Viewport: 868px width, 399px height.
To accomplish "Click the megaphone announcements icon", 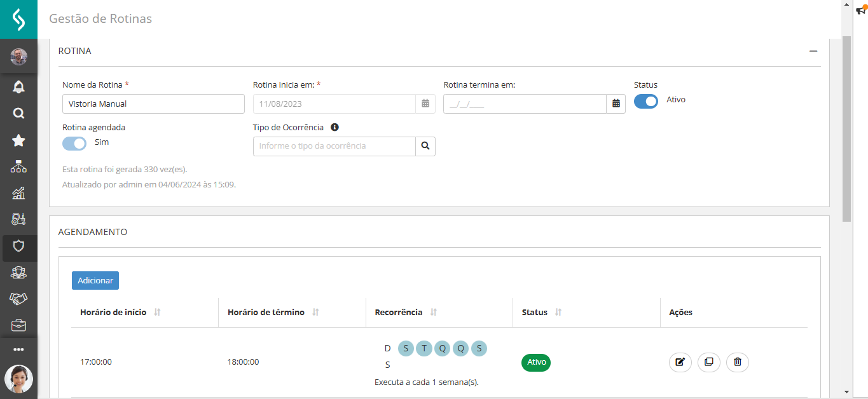I will tap(861, 10).
